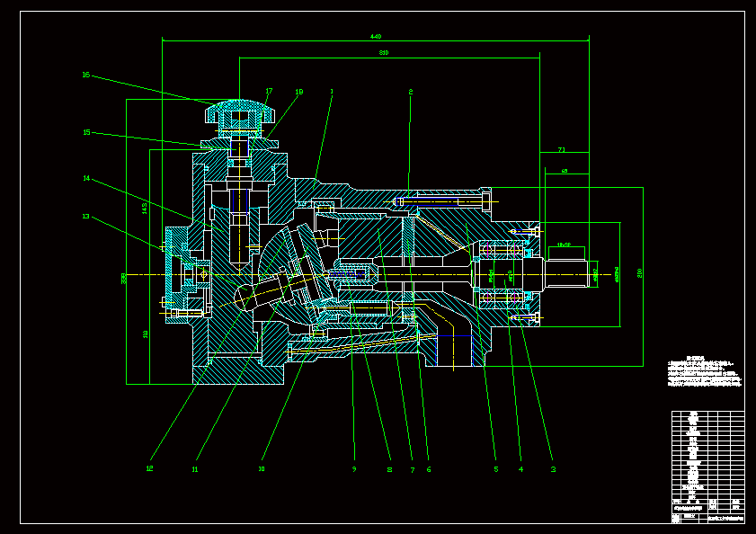The width and height of the screenshot is (756, 534).
Task: Click the white technical notes text block
Action: [x=704, y=375]
